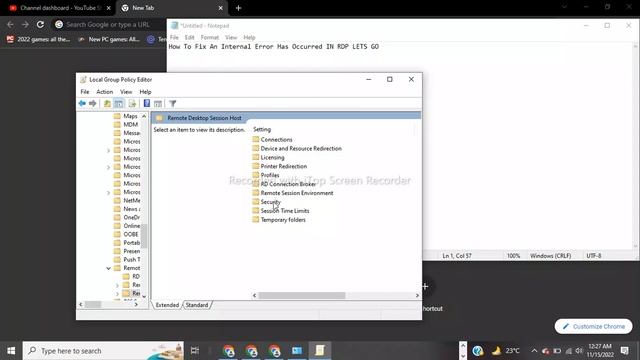Open the Windows Start menu
This screenshot has height=360, width=640.
pos(11,351)
